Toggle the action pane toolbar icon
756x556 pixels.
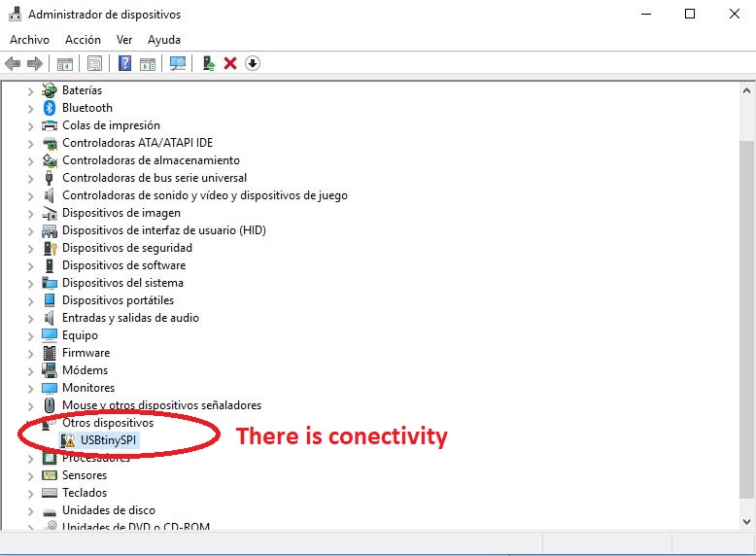pos(148,63)
